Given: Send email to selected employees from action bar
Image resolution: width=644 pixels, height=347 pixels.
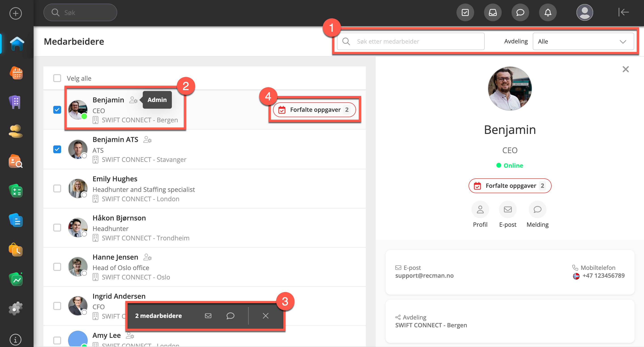Looking at the screenshot, I should click(x=208, y=316).
